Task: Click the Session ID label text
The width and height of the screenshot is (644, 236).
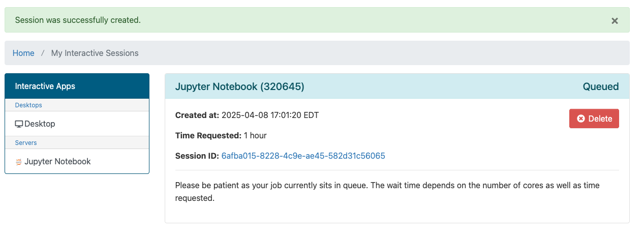Action: (x=197, y=156)
